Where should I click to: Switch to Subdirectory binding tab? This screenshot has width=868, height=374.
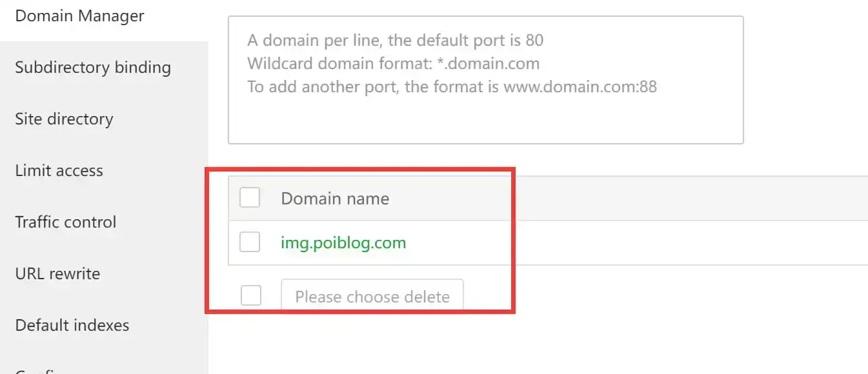[x=93, y=68]
